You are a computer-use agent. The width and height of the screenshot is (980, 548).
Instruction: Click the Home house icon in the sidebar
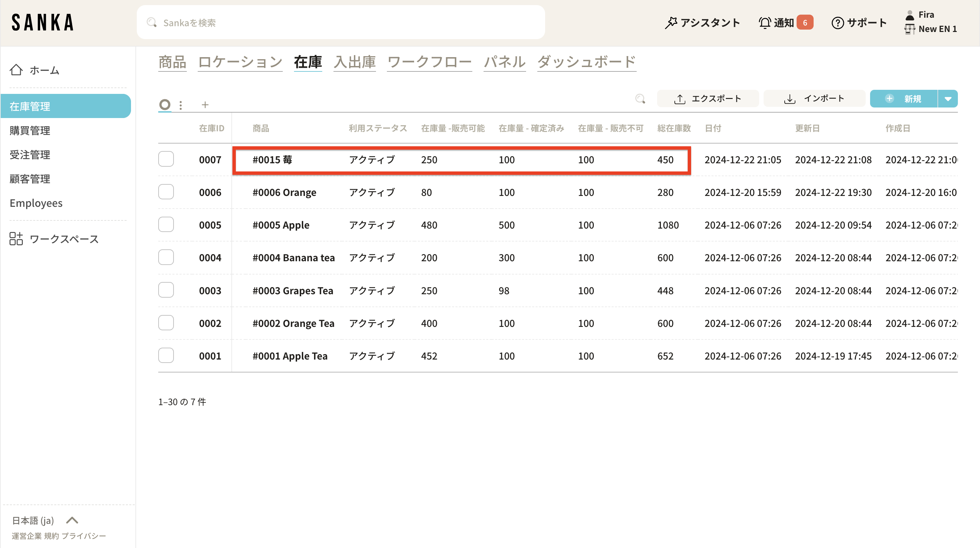[x=16, y=70]
